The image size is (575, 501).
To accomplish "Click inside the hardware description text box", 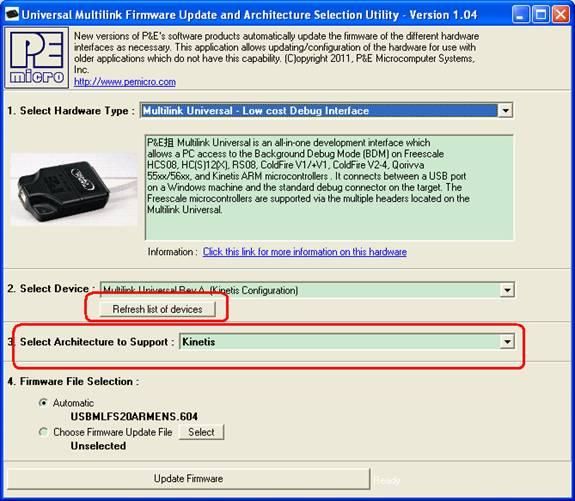I will click(329, 187).
